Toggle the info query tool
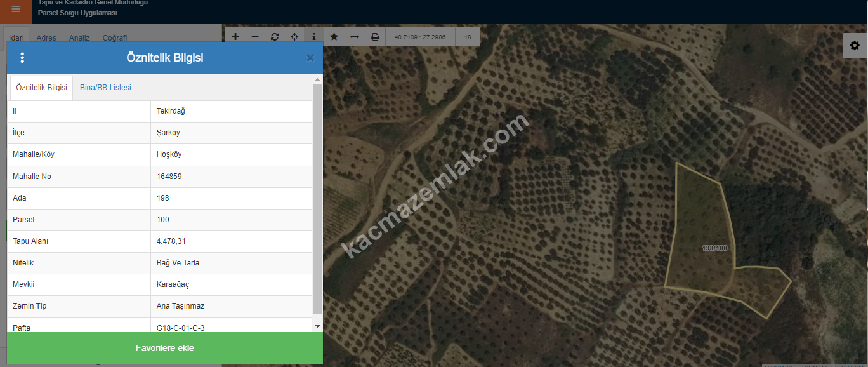 [314, 37]
